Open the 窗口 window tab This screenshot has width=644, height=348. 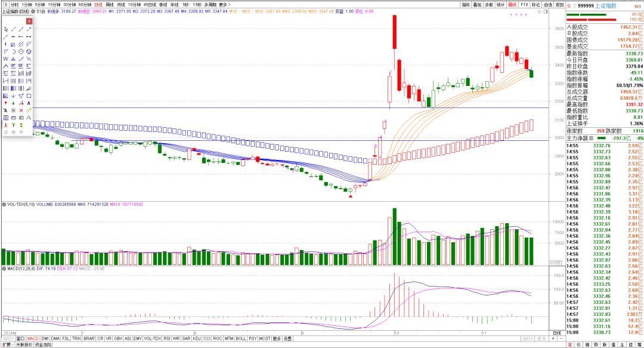[x=20, y=338]
